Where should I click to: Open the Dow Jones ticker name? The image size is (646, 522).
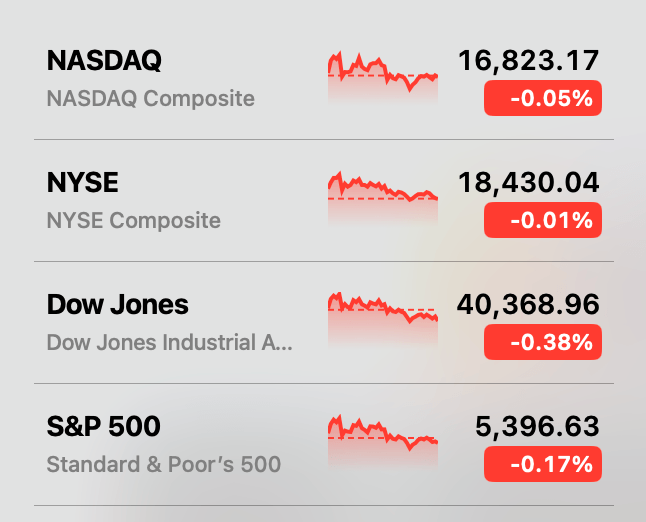click(118, 305)
